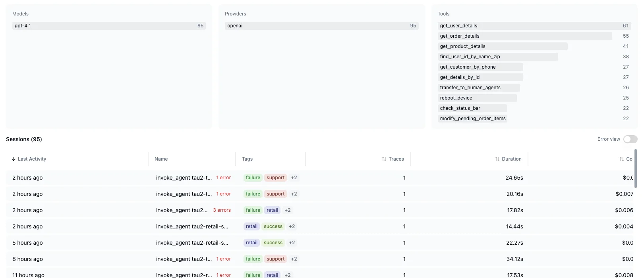The height and width of the screenshot is (278, 644).
Task: Open the session from 5 hours ago
Action: pyautogui.click(x=320, y=243)
